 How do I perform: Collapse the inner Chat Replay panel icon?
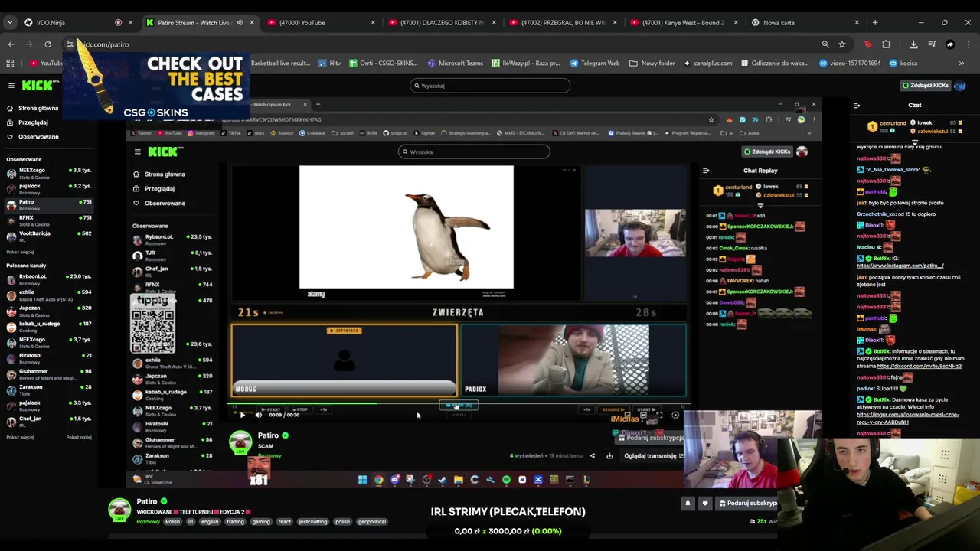click(706, 171)
